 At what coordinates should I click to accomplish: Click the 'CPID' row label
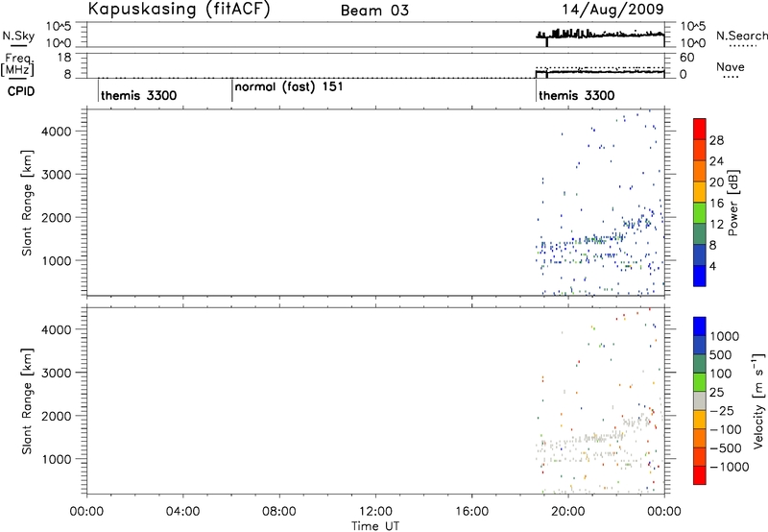point(21,91)
